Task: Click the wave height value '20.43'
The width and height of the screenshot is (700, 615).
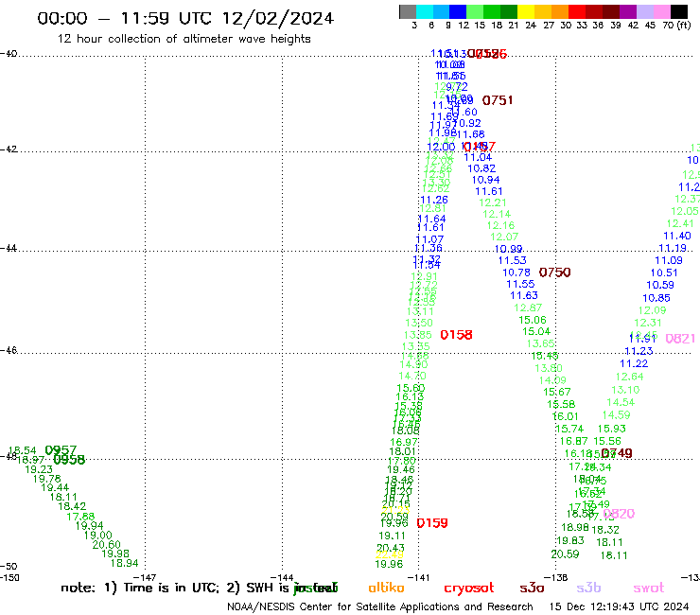Action: click(x=391, y=548)
